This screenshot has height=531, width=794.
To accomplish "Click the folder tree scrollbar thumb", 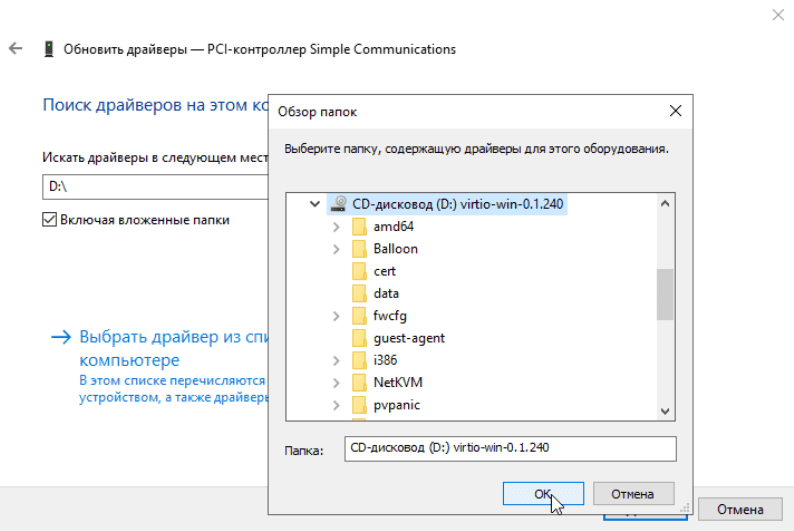I will pos(665,294).
